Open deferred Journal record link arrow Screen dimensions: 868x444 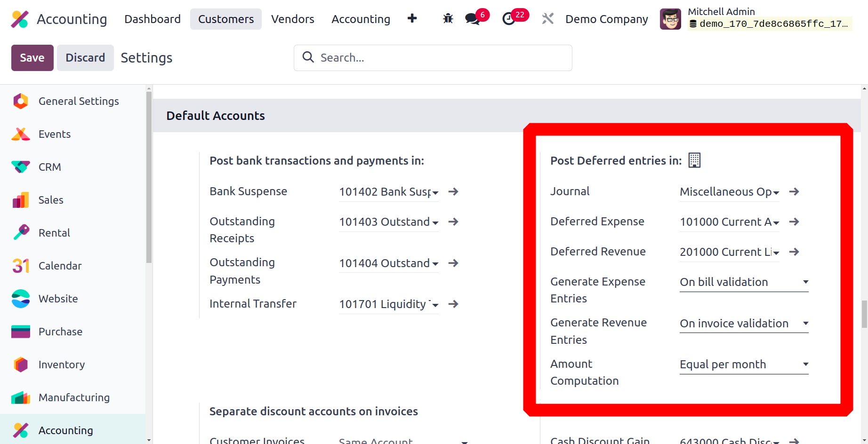794,191
